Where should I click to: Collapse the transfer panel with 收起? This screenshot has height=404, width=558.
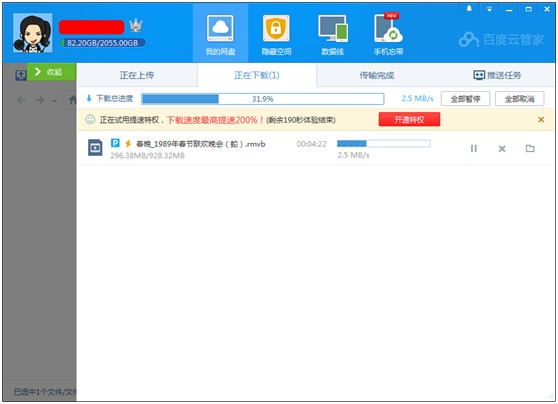[51, 72]
